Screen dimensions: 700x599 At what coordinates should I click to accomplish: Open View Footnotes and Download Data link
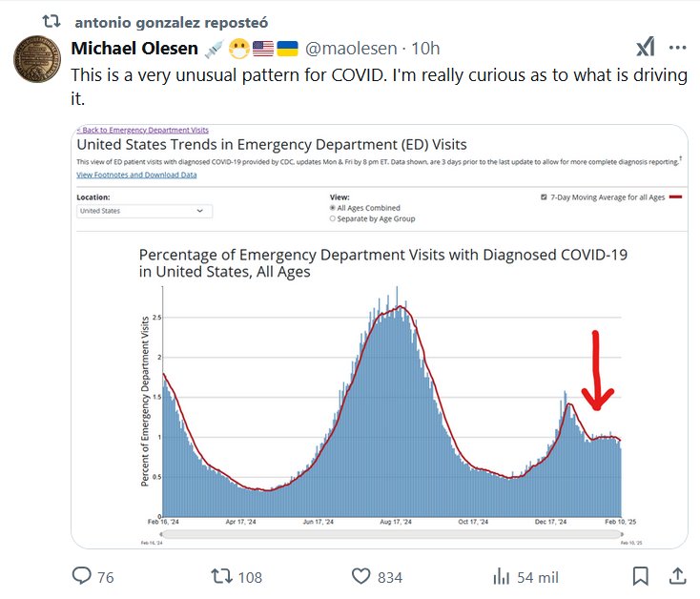(x=136, y=175)
